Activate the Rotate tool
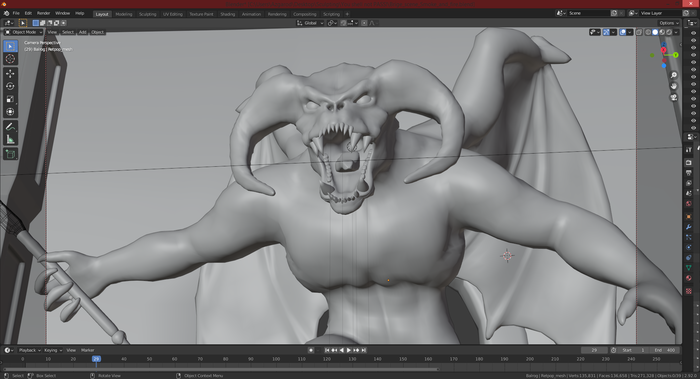The image size is (700, 379). [10, 86]
